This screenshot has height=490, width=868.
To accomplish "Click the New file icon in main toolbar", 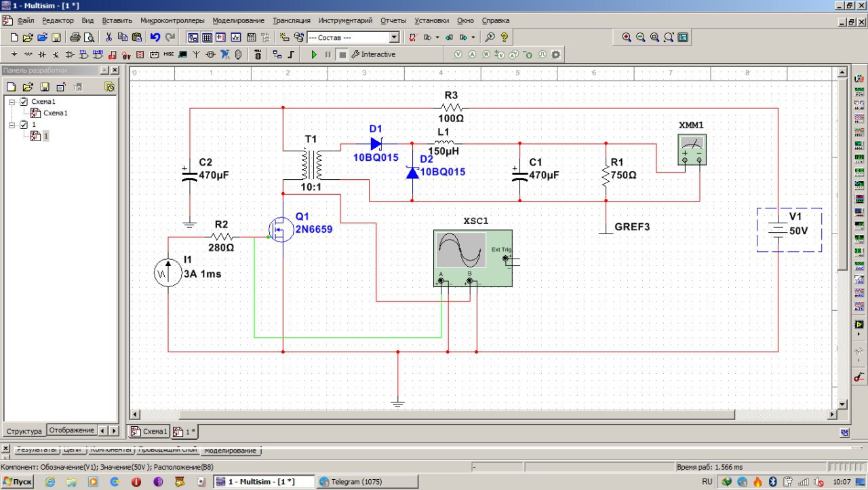I will point(14,37).
